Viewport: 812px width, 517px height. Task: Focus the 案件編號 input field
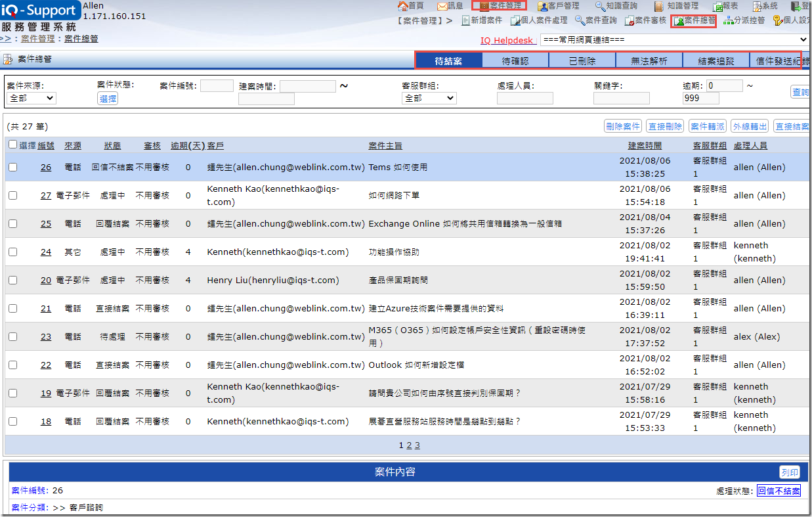pos(217,86)
